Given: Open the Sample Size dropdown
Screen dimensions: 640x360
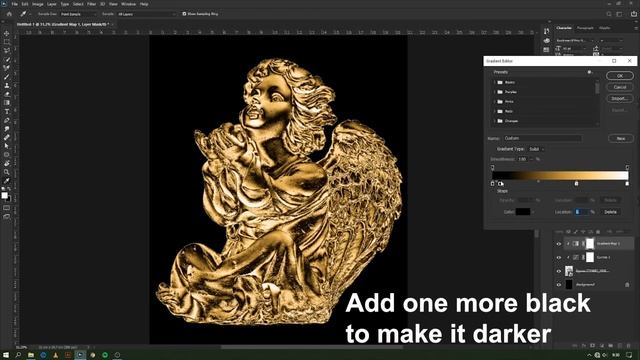Looking at the screenshot, I should coord(79,14).
